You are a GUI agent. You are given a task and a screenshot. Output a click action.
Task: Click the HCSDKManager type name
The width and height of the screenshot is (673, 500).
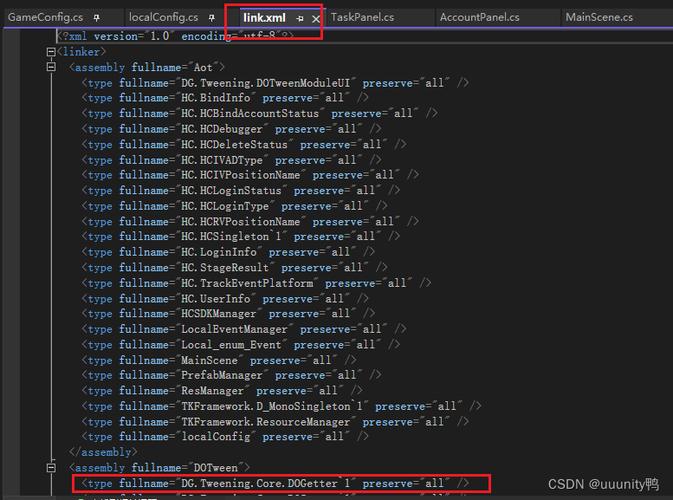pyautogui.click(x=218, y=314)
